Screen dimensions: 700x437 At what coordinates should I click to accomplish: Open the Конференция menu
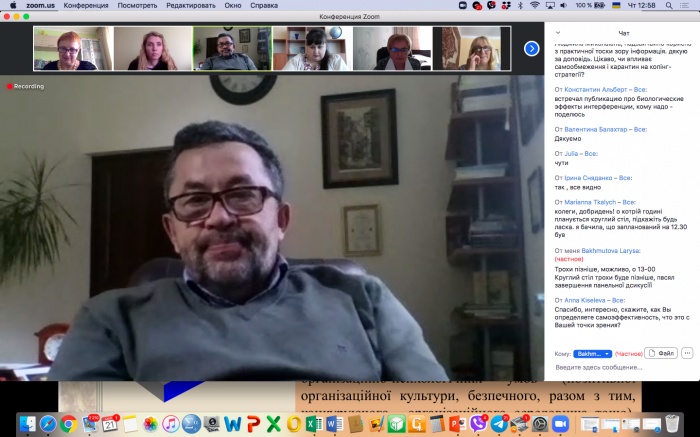(x=86, y=5)
